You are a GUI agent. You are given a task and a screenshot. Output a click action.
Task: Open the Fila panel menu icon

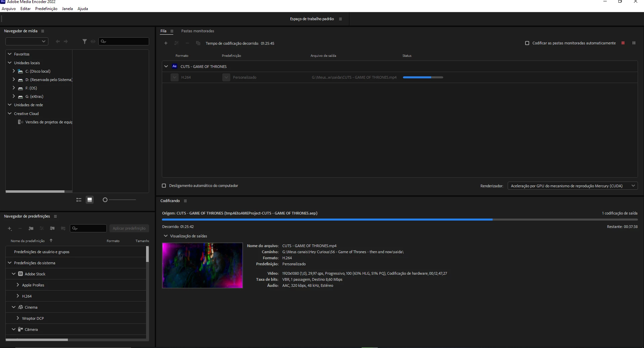tap(172, 31)
